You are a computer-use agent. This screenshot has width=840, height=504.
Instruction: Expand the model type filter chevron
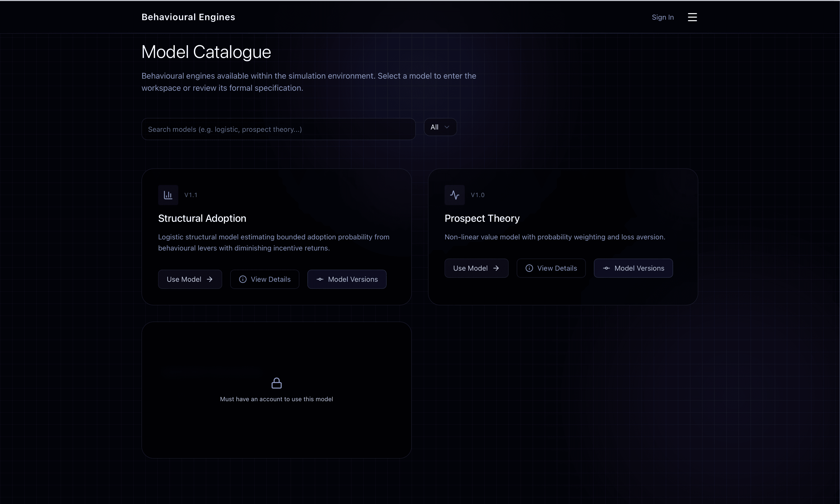point(447,127)
